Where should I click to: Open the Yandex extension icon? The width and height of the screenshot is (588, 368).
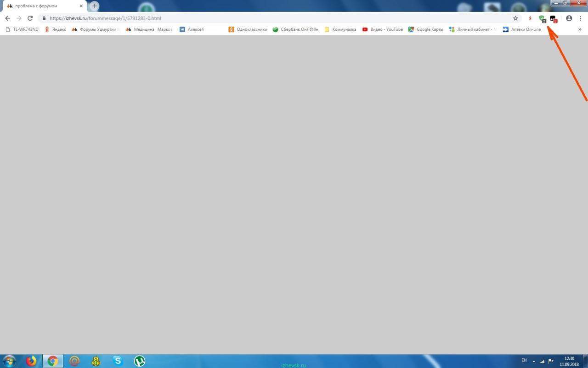(x=530, y=18)
